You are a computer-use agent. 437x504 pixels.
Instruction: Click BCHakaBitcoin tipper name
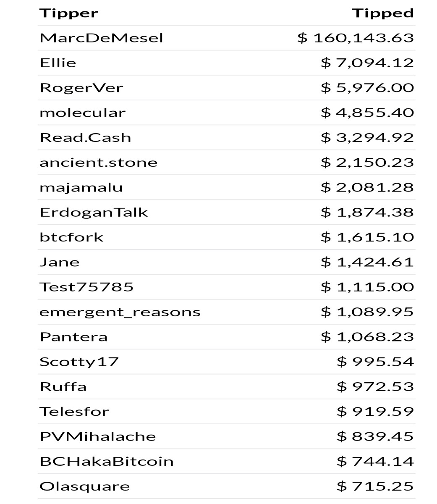click(107, 462)
